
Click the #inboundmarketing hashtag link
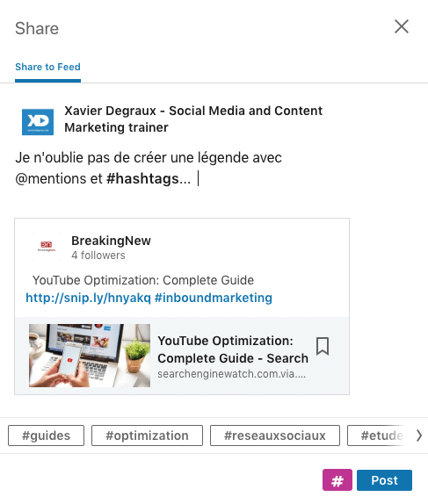tap(214, 298)
